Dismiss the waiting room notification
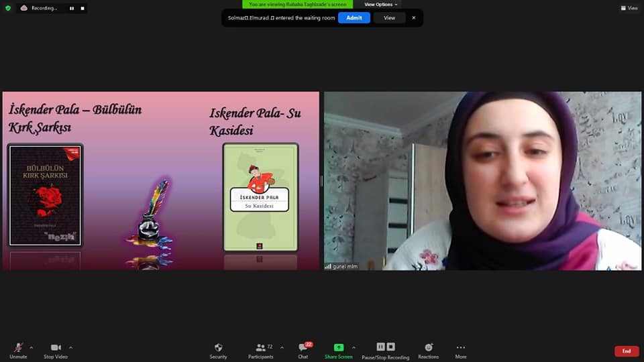This screenshot has width=644, height=362. pos(413,18)
